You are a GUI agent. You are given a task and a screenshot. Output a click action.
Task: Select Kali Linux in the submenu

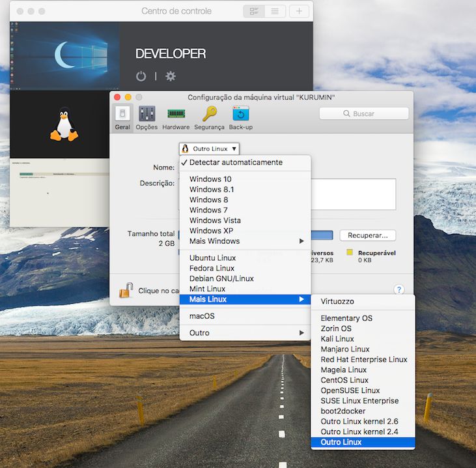tap(363, 339)
